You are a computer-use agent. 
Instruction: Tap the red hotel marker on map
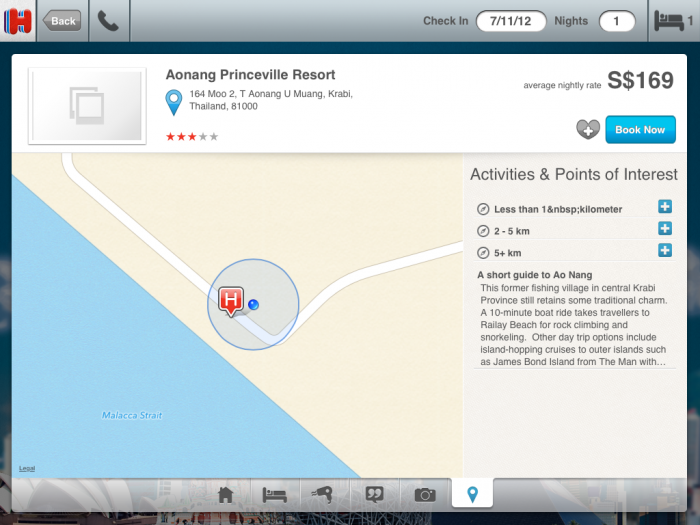coord(231,300)
